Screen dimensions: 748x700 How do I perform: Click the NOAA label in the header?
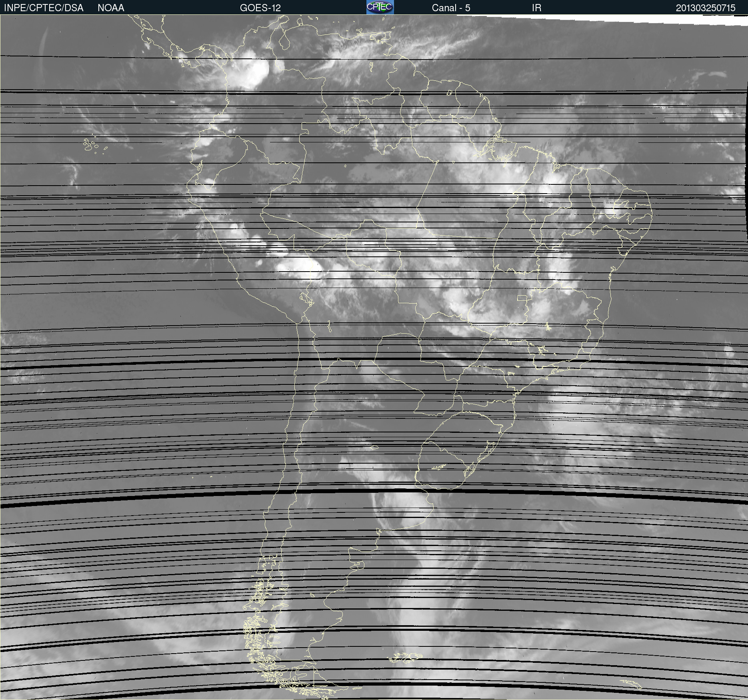(111, 8)
